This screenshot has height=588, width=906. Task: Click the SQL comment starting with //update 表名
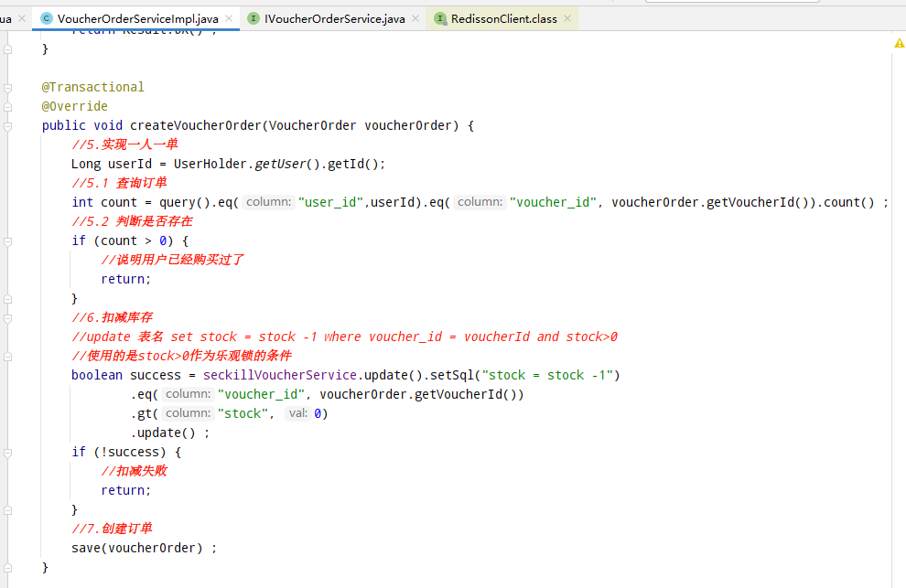[x=345, y=337]
